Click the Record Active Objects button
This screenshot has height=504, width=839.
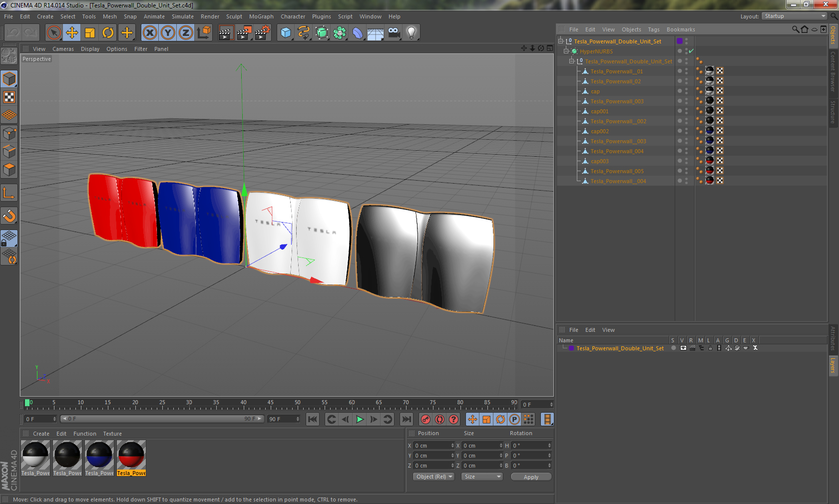pyautogui.click(x=425, y=420)
